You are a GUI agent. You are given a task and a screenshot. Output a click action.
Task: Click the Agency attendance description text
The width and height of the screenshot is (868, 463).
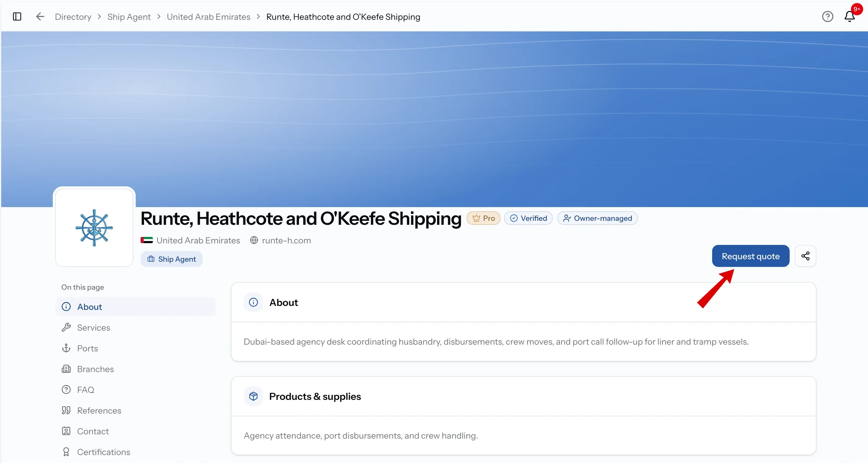pyautogui.click(x=361, y=436)
